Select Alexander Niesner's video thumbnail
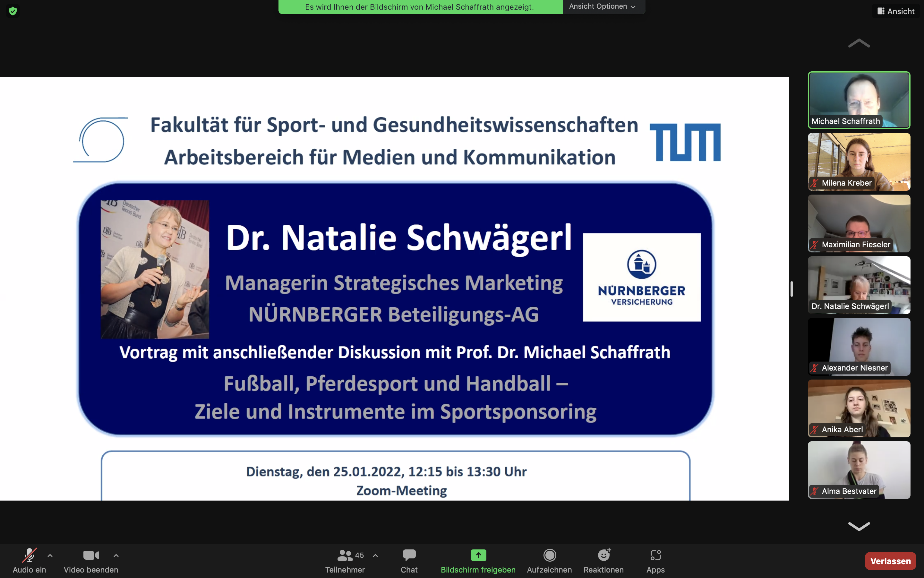 pyautogui.click(x=859, y=347)
